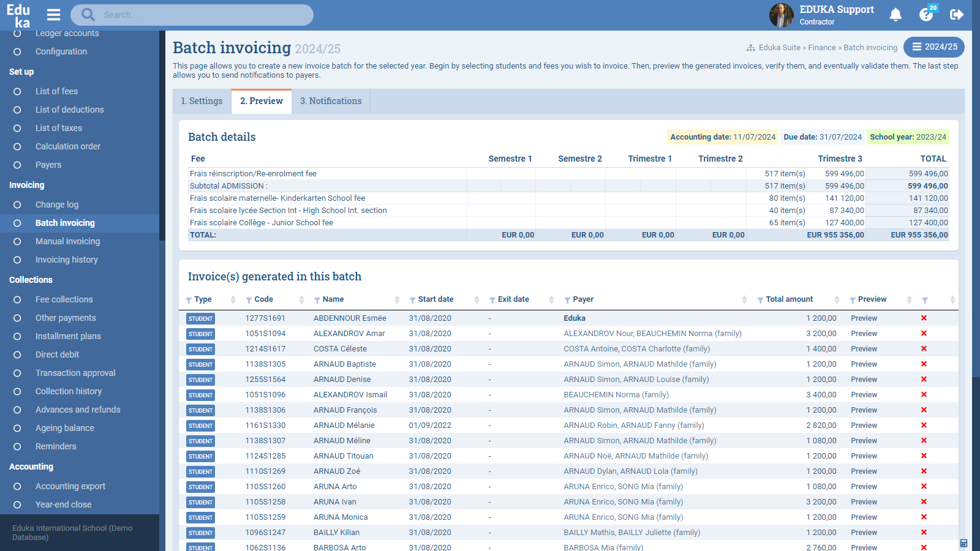Sort by the Total amount arrows

837,299
